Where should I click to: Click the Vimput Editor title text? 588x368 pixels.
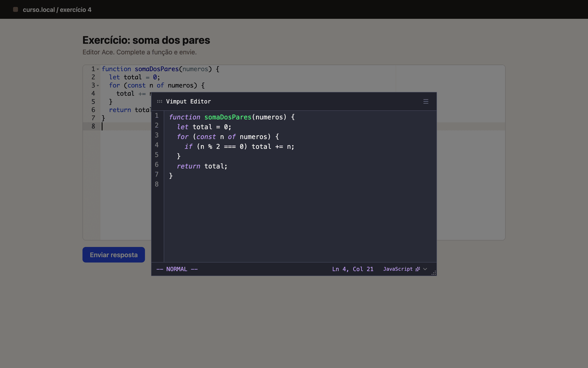188,101
